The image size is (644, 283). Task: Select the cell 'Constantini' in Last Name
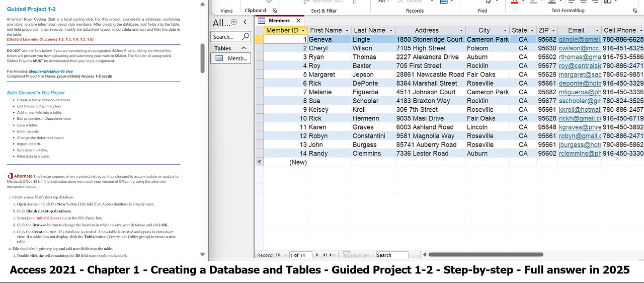click(373, 136)
